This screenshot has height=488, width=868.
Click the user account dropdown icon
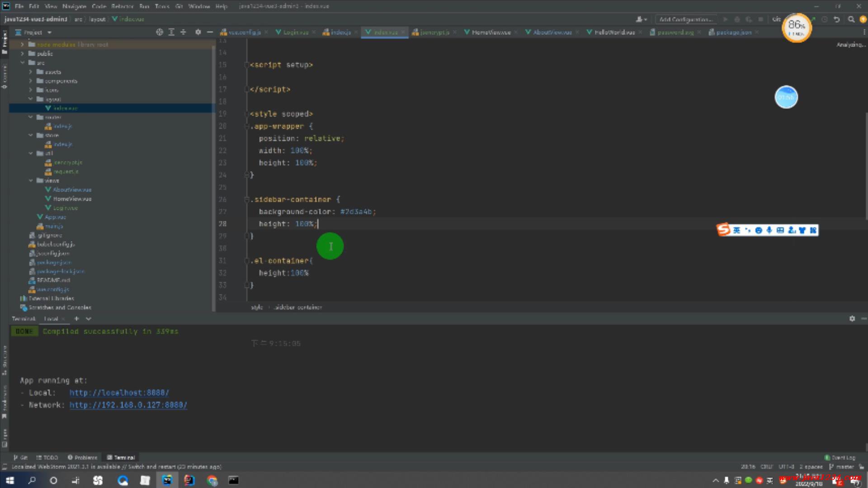[641, 19]
